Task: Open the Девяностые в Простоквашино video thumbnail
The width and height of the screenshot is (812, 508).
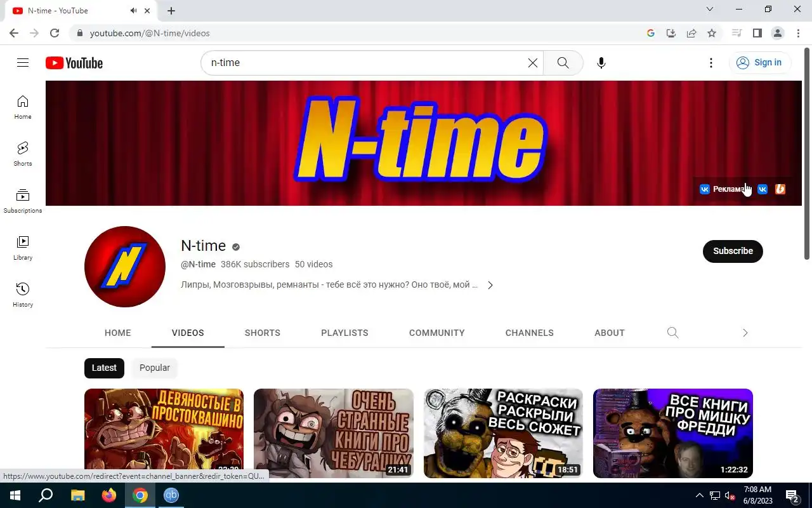Action: click(x=164, y=433)
